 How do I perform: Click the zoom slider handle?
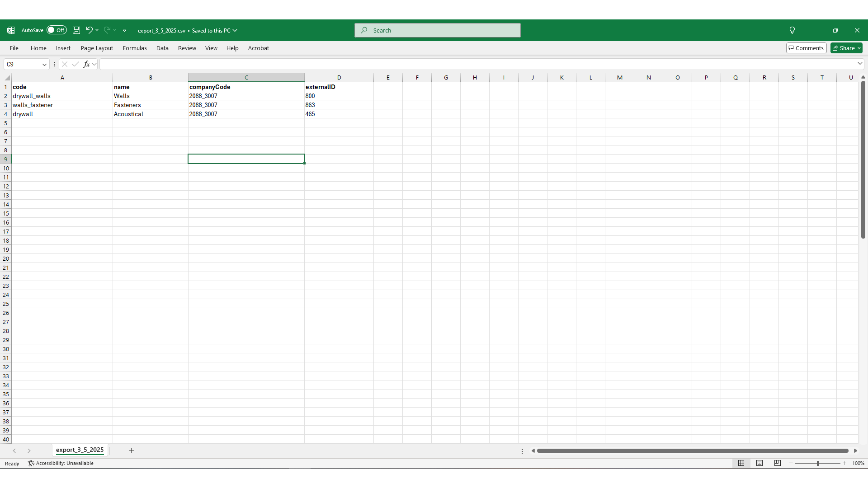(818, 463)
